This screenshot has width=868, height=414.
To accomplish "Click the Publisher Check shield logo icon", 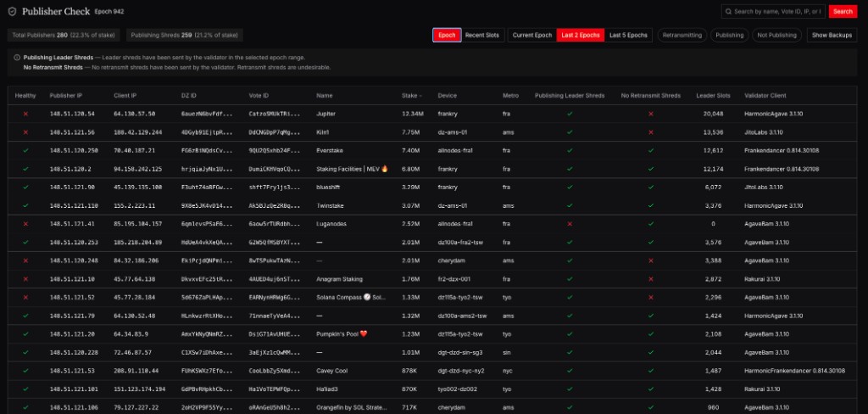I will click(x=12, y=11).
